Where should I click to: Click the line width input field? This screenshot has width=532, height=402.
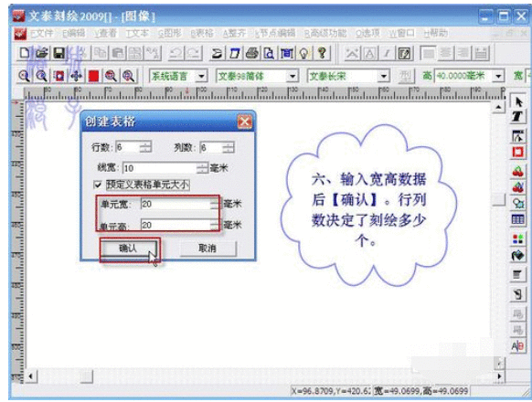[160, 167]
